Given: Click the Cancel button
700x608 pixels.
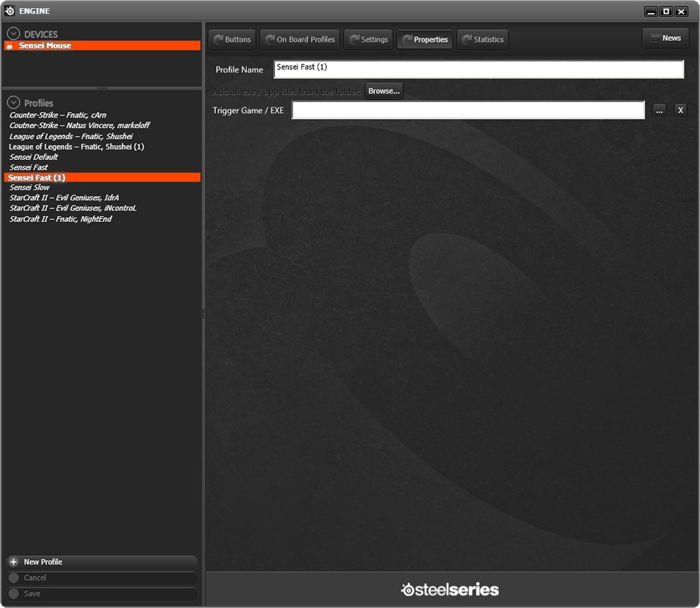Looking at the screenshot, I should (x=103, y=578).
